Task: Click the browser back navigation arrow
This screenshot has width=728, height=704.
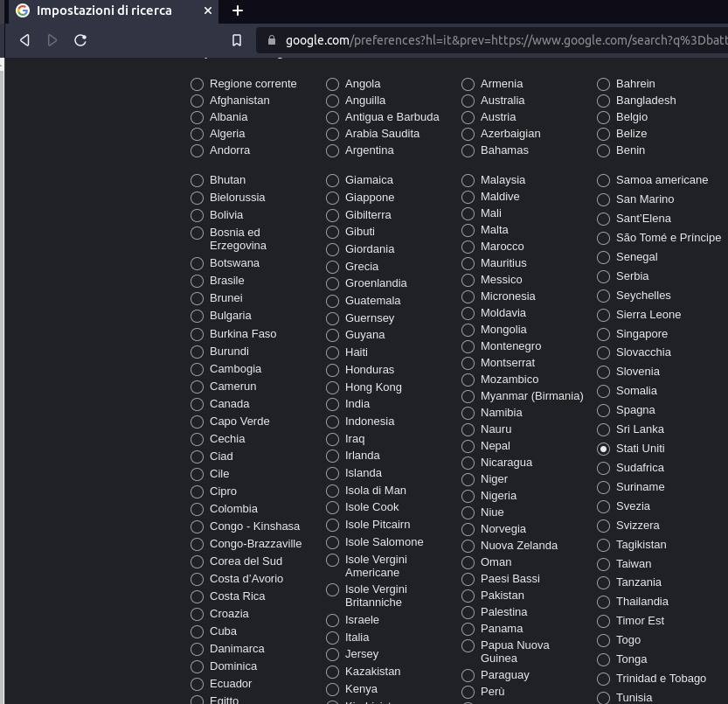Action: (x=24, y=39)
